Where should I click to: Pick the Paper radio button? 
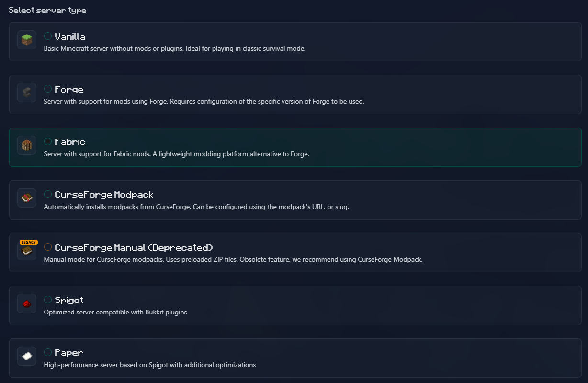tap(48, 352)
